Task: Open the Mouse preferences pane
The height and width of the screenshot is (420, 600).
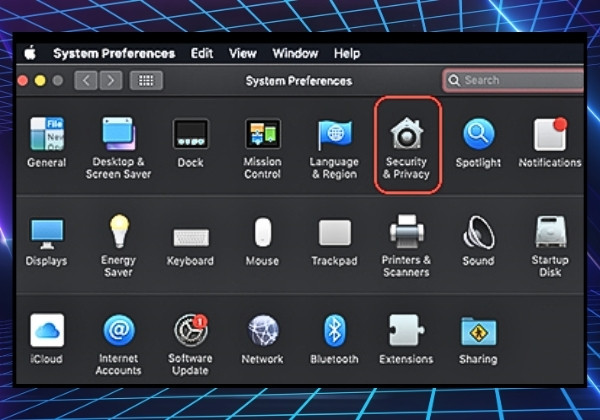Action: (262, 242)
